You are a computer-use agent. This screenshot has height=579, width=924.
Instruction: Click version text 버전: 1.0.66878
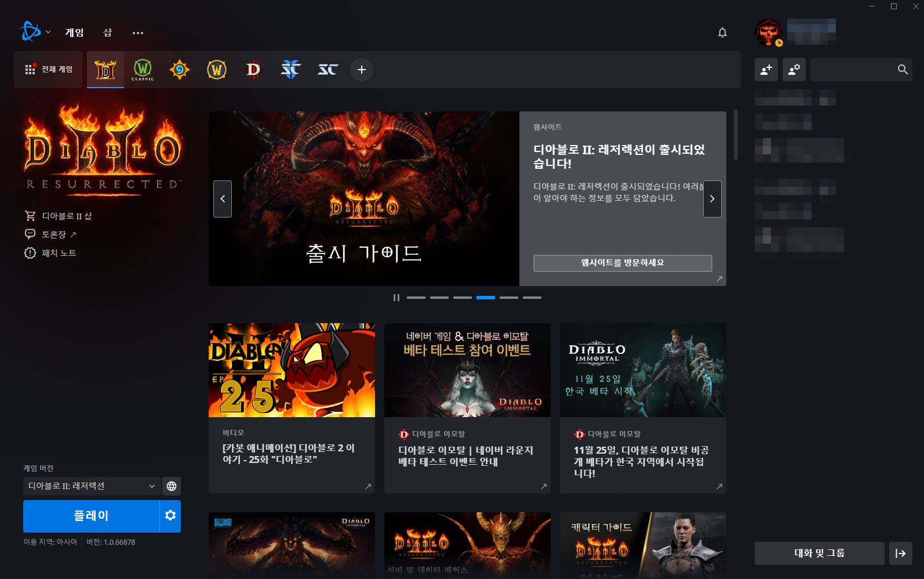111,542
